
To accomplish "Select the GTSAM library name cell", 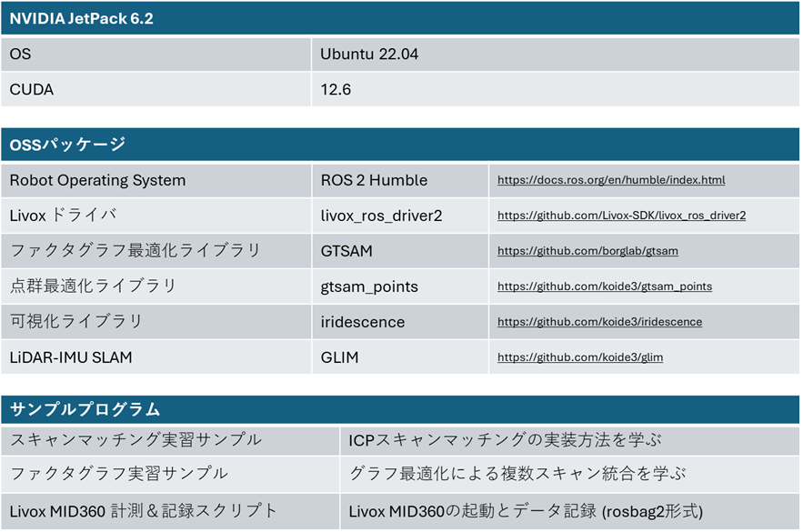I will tap(346, 251).
